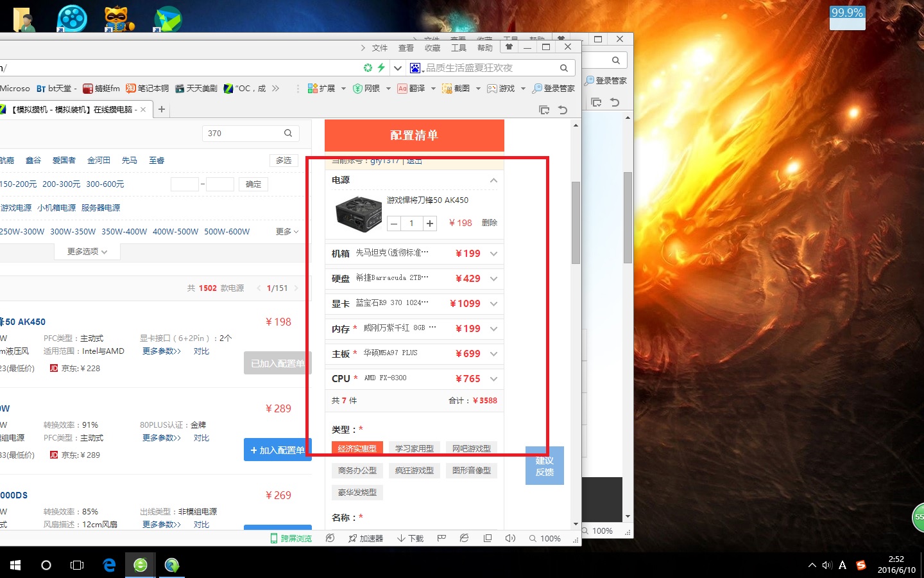Select the 疯狂游戏型 type option
The width and height of the screenshot is (924, 578).
[x=415, y=471]
